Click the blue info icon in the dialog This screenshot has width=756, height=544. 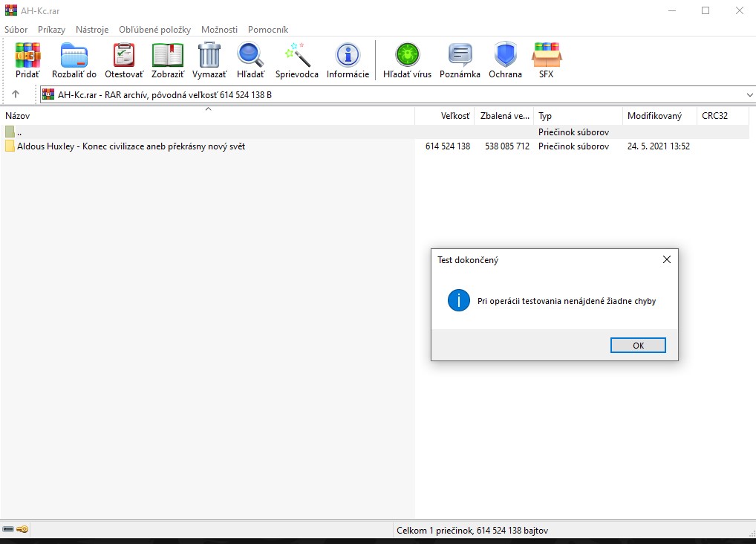(458, 300)
